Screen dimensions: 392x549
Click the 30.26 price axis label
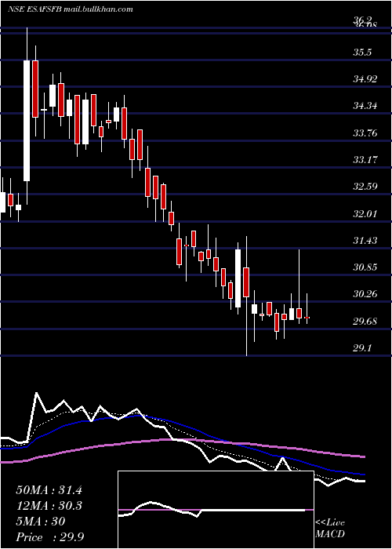[x=365, y=294]
